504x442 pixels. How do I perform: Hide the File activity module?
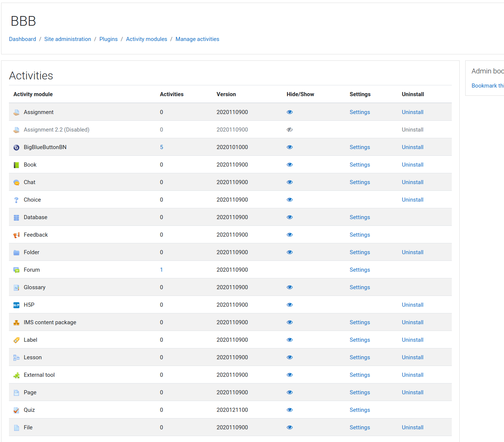290,427
